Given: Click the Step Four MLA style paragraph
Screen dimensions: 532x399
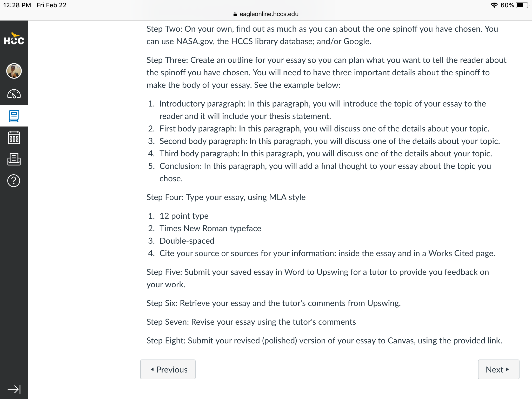Looking at the screenshot, I should [226, 197].
